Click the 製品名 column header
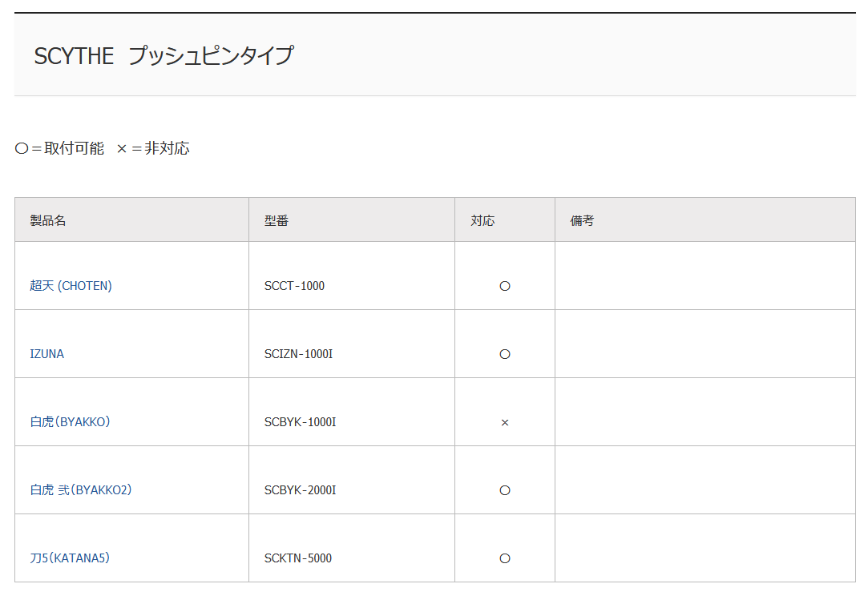868x596 pixels. (131, 219)
